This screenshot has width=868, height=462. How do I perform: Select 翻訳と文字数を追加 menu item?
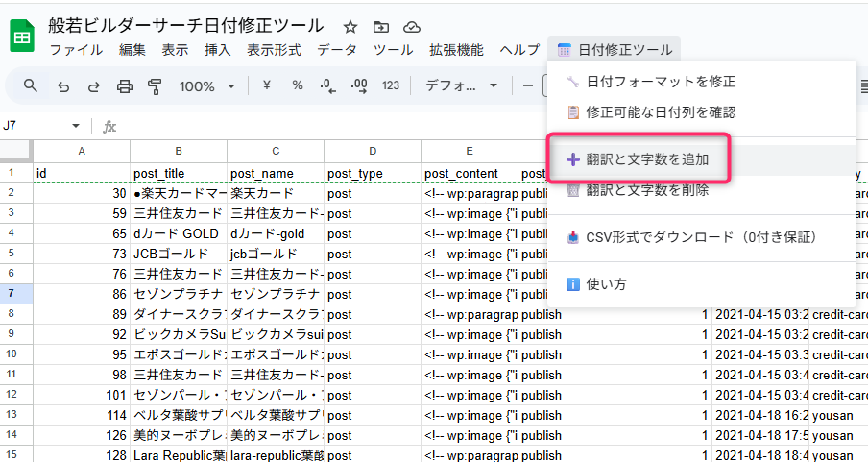[x=701, y=159]
